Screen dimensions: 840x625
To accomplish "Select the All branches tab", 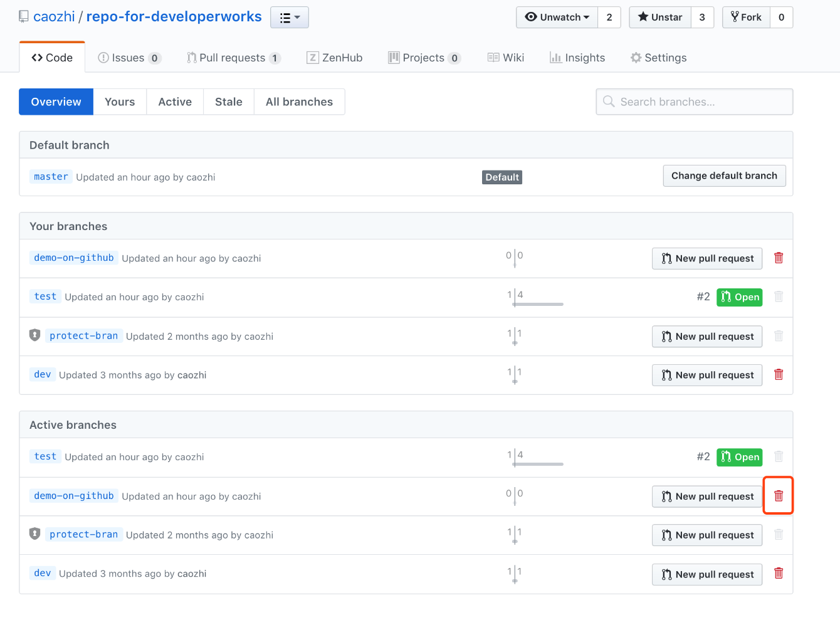I will point(299,102).
